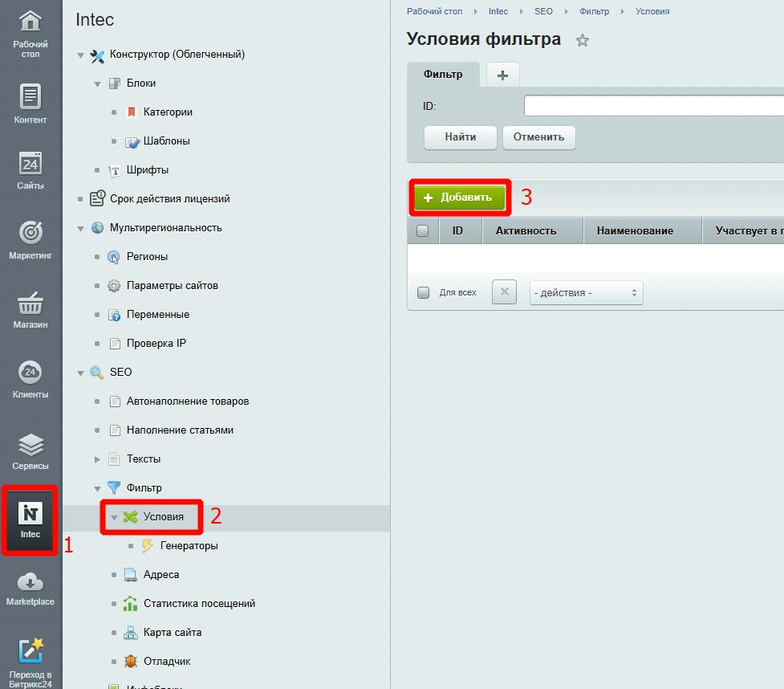Collapse the Мультирегиональность section
This screenshot has height=689, width=784.
coord(80,228)
